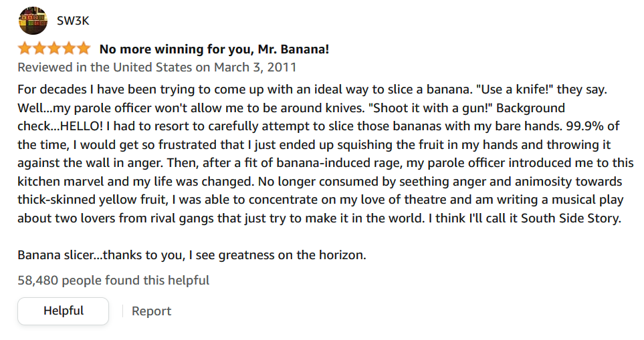Click the words 'South Side Story'
This screenshot has width=644, height=340.
[574, 220]
